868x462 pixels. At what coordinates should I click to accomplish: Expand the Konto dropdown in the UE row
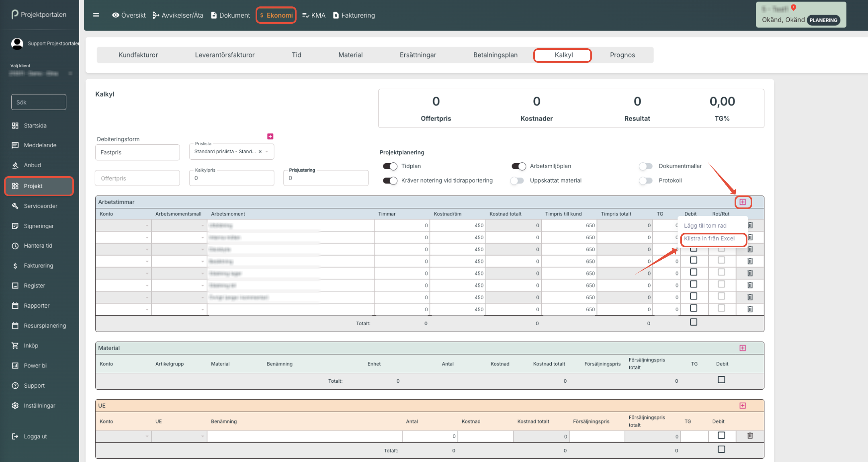(x=147, y=436)
